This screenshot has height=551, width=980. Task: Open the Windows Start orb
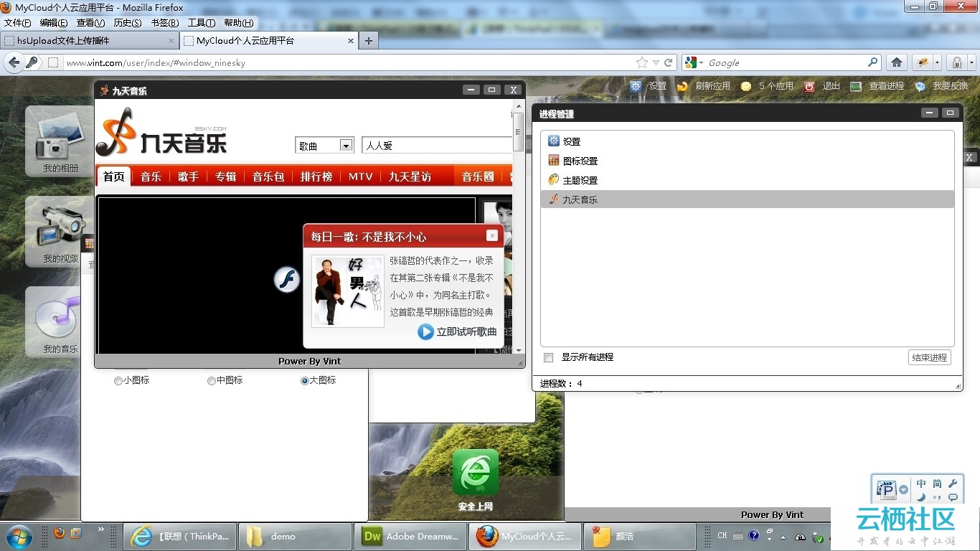pos(19,536)
